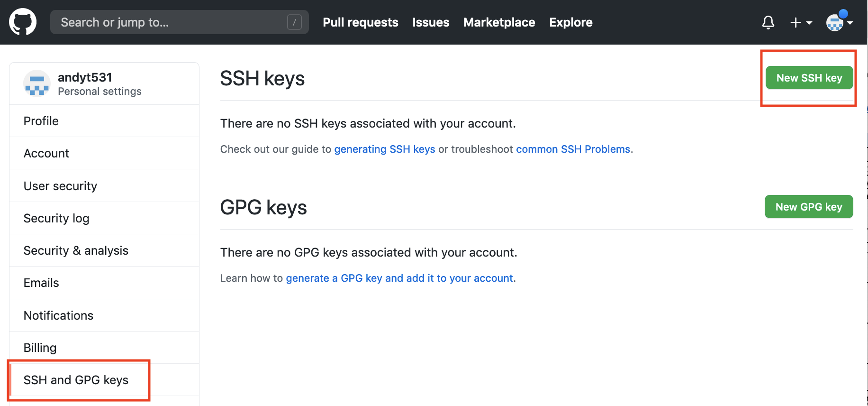The width and height of the screenshot is (868, 406).
Task: Click the New SSH key button
Action: coord(809,78)
